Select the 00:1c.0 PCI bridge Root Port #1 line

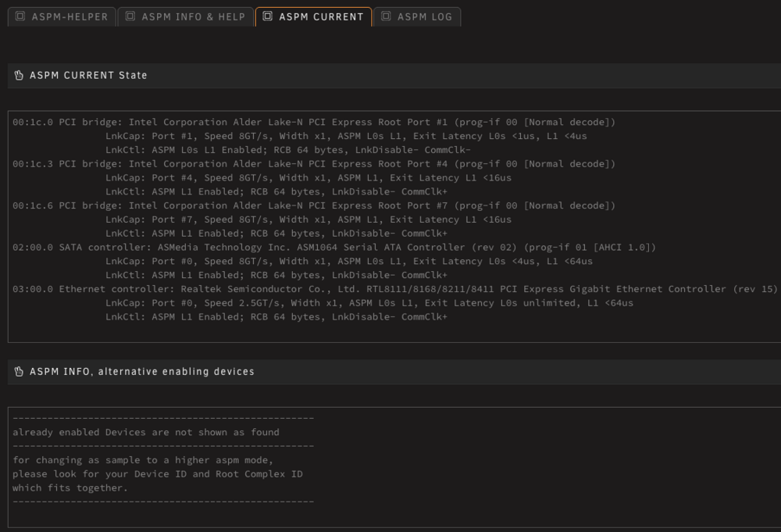pos(314,122)
